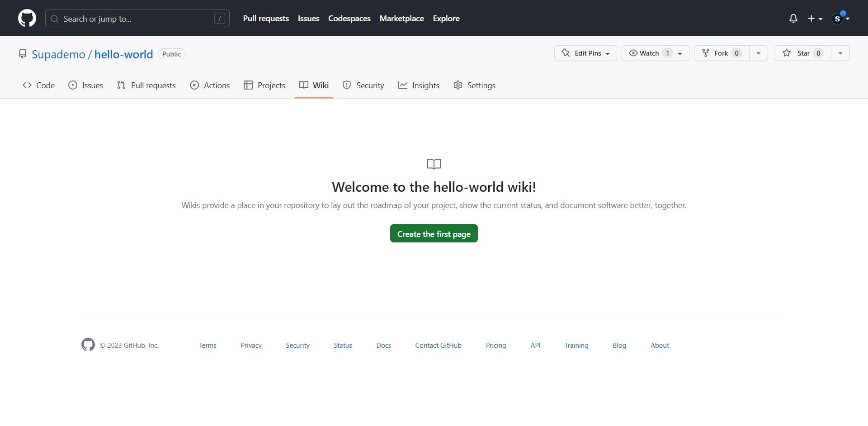
Task: Click the Watch eye icon
Action: coord(633,53)
